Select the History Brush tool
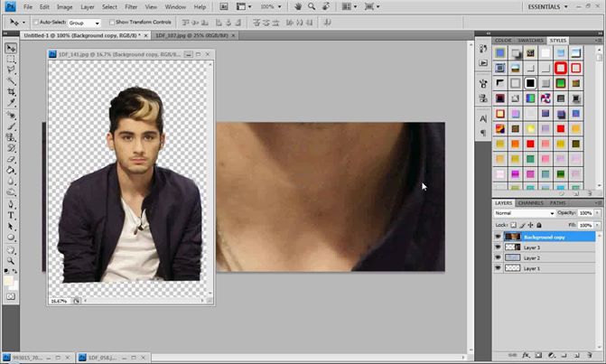The height and width of the screenshot is (364, 606). [11, 148]
